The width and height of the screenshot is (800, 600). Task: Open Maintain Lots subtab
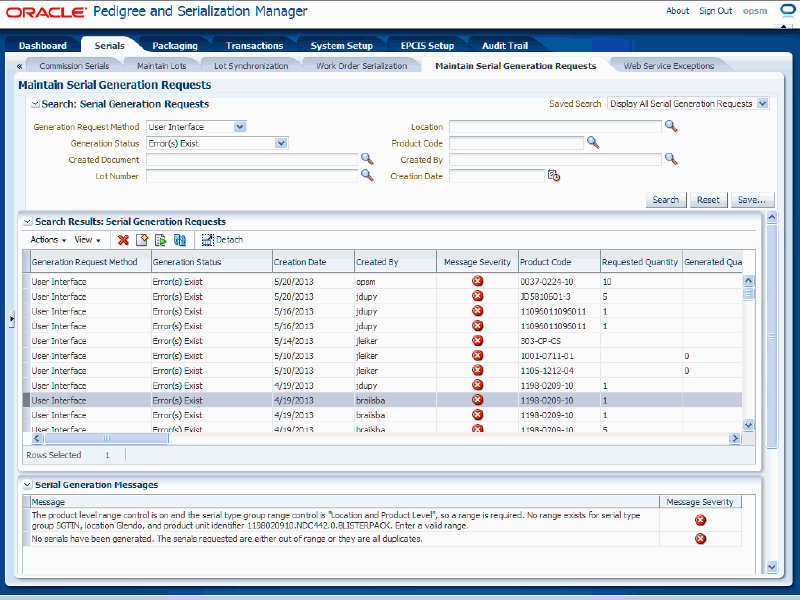point(162,66)
